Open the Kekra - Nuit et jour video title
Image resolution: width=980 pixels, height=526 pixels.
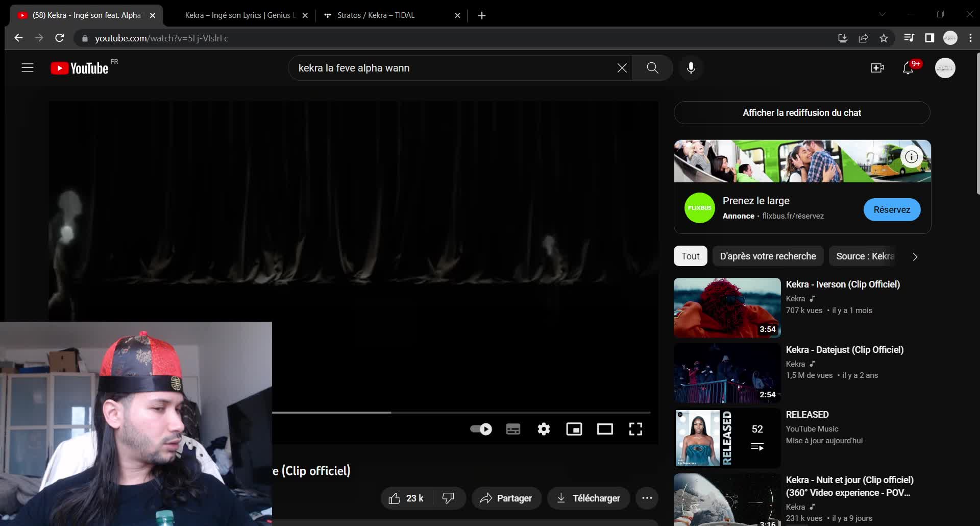coord(849,486)
